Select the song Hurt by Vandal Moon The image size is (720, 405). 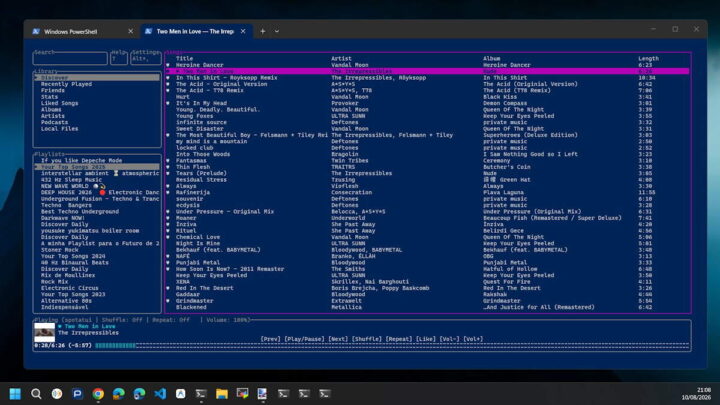183,97
